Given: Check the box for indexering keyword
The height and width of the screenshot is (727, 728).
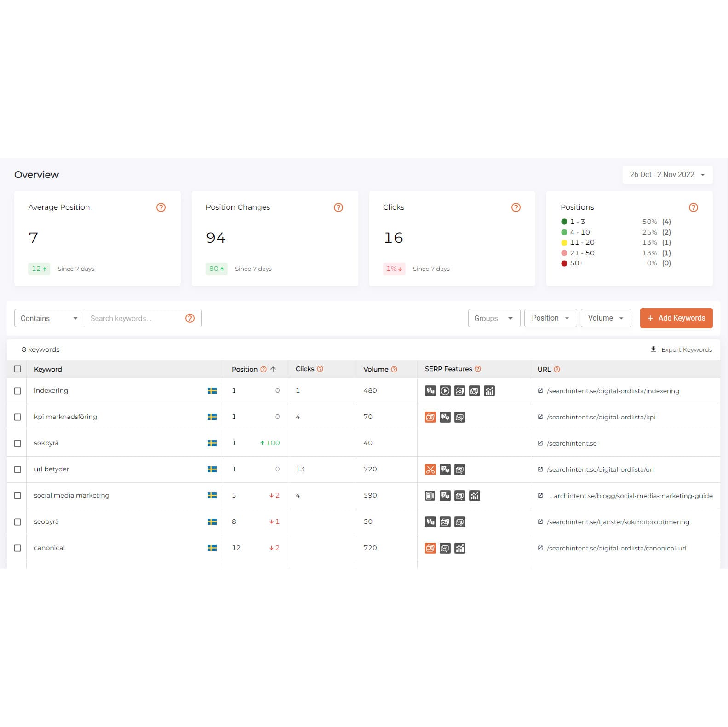Looking at the screenshot, I should (17, 391).
